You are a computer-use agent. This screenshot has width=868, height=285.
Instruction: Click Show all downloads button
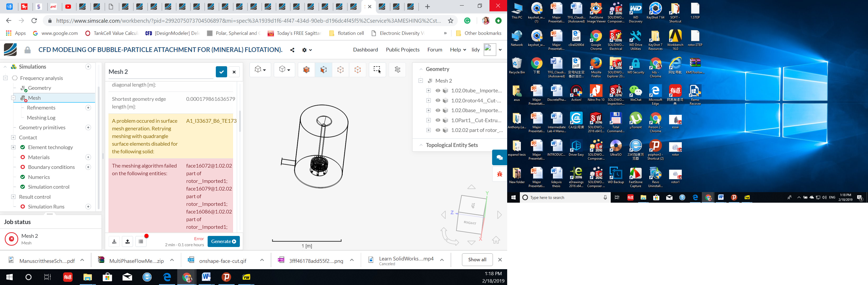[477, 259]
